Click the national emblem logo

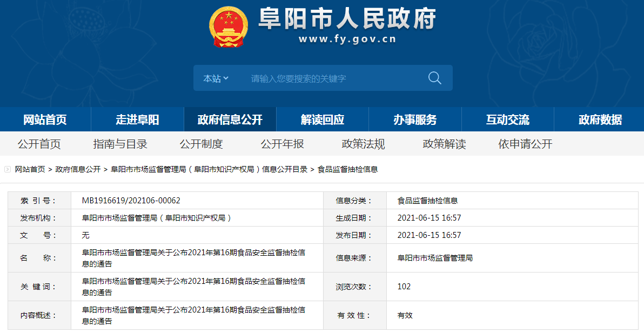coord(228,26)
